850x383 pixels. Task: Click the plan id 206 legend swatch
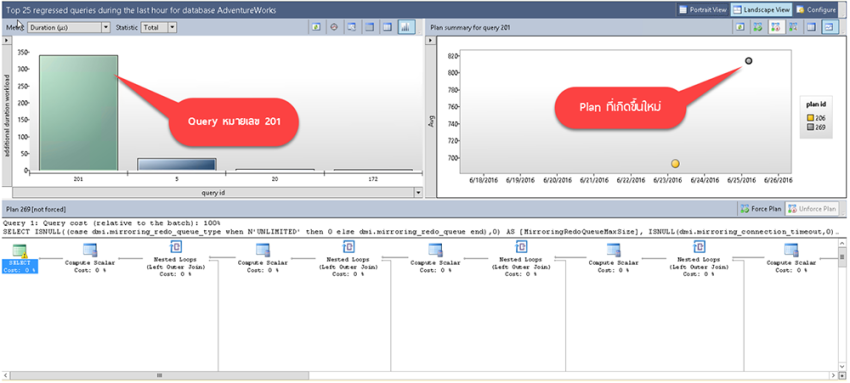pyautogui.click(x=810, y=118)
